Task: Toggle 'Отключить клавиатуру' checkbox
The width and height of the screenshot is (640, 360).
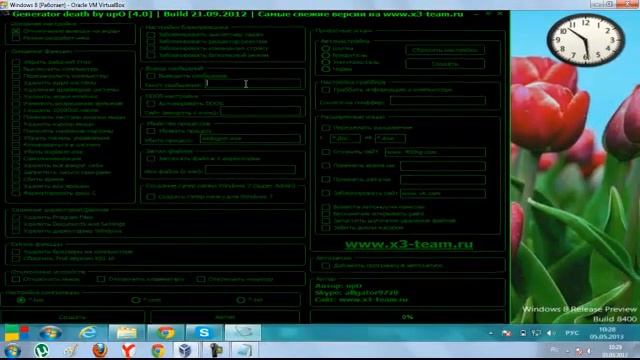Action: [x=101, y=279]
